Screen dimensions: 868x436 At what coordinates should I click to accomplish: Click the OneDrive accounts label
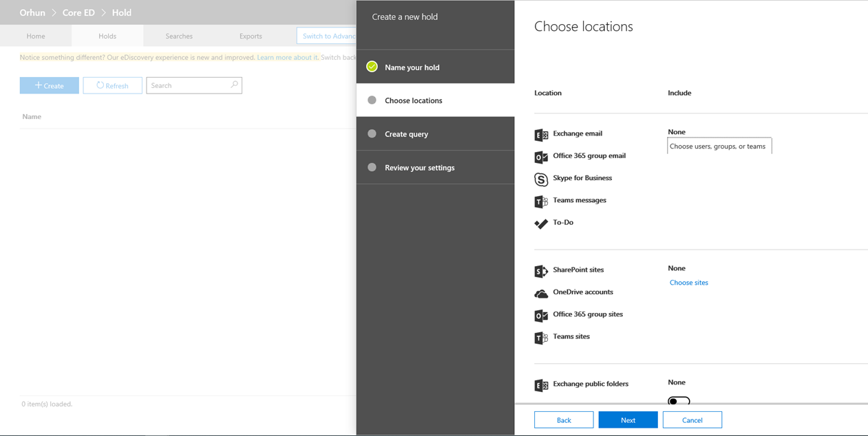(x=583, y=292)
